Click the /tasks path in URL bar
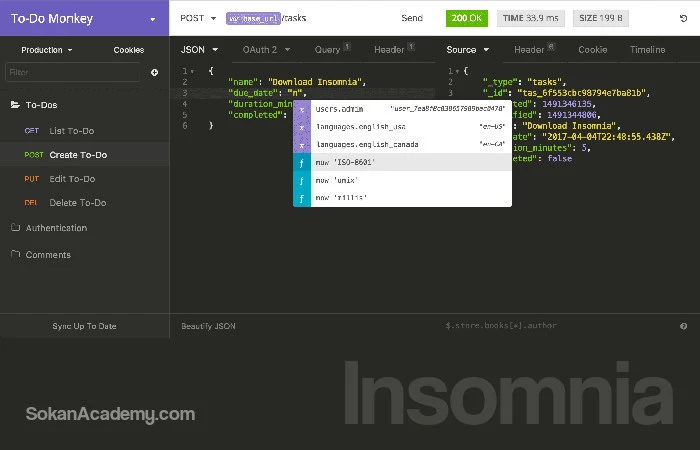This screenshot has width=700, height=450. [294, 18]
